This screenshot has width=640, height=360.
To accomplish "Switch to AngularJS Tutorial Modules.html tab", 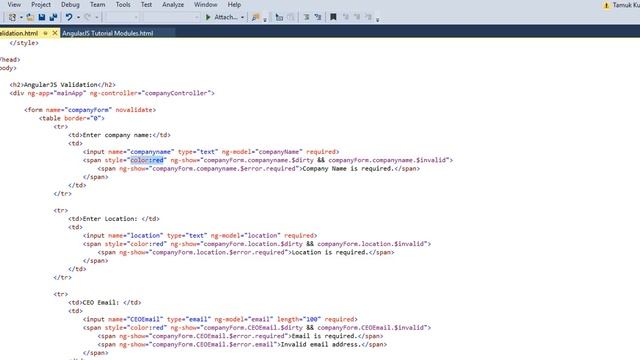I will pyautogui.click(x=108, y=33).
